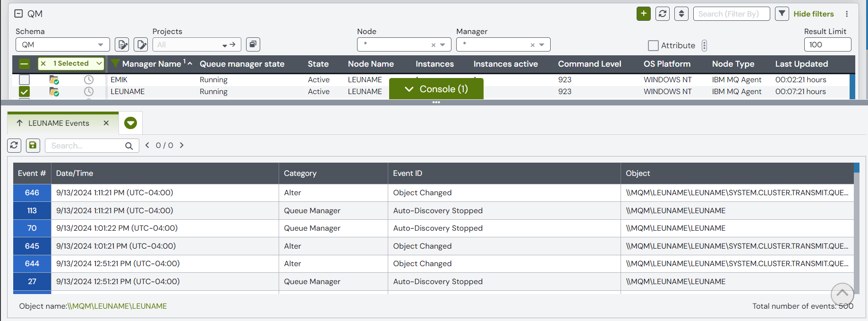The height and width of the screenshot is (321, 868).
Task: Select event number 27
Action: click(x=32, y=281)
